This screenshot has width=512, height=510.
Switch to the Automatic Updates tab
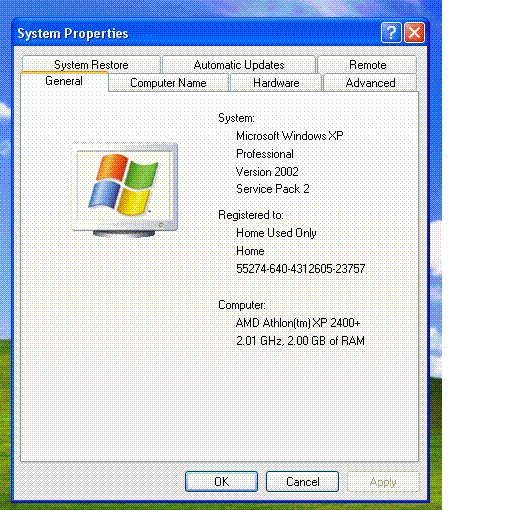239,64
